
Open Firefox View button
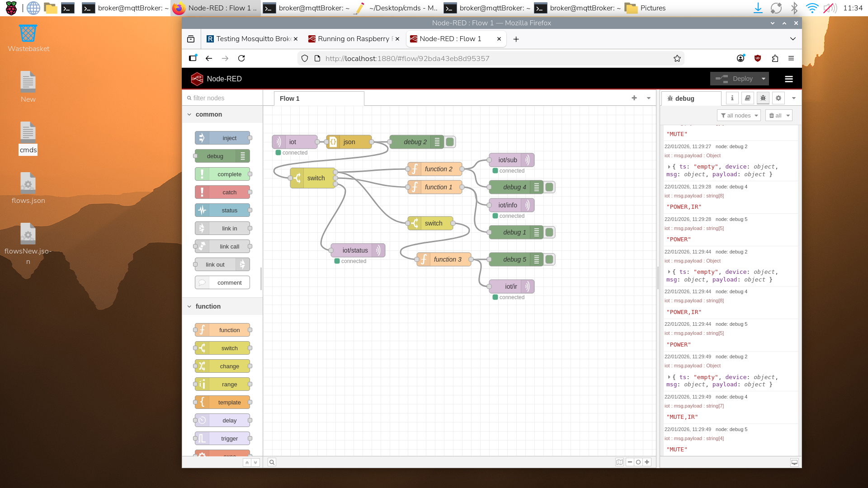coord(191,39)
